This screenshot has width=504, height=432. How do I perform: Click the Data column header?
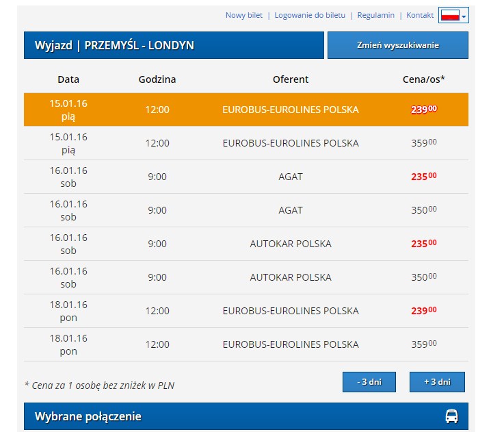coord(68,79)
